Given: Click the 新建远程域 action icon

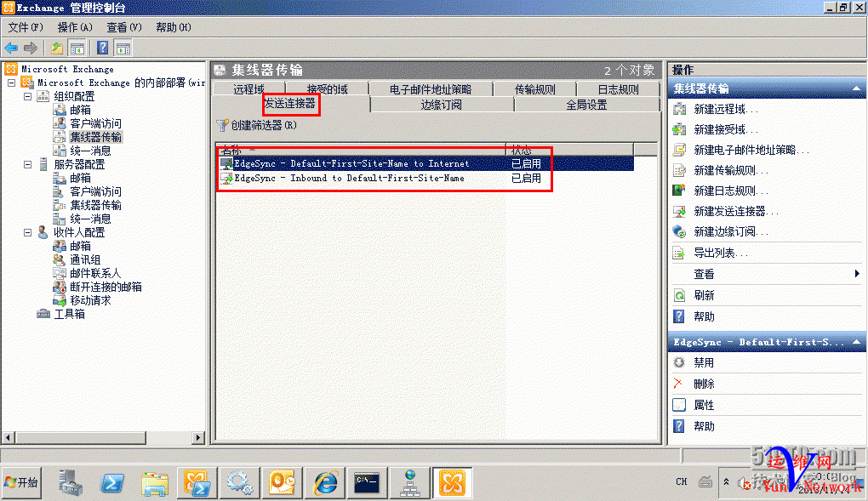Looking at the screenshot, I should pos(679,109).
